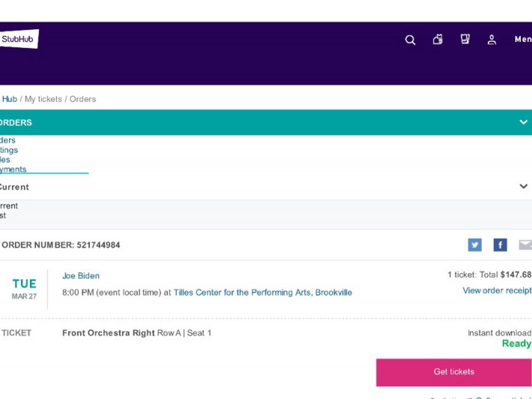532x399 pixels.
Task: Share order on Twitter
Action: [x=474, y=245]
